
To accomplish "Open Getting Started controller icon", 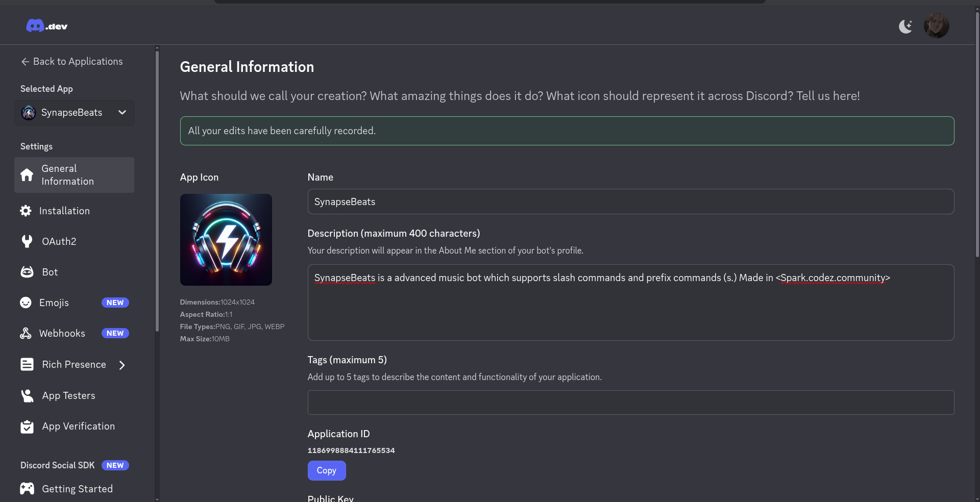I will (27, 489).
